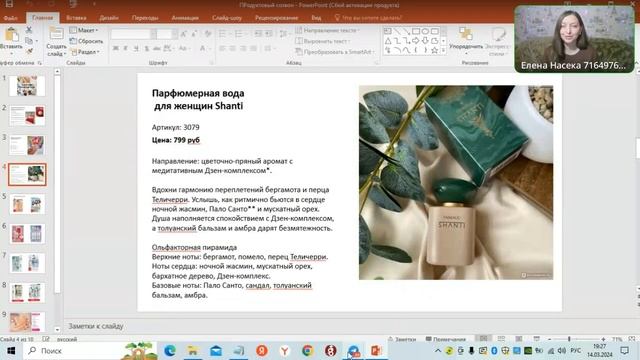The height and width of the screenshot is (360, 640).
Task: Click the zoom out minus button
Action: point(549,339)
